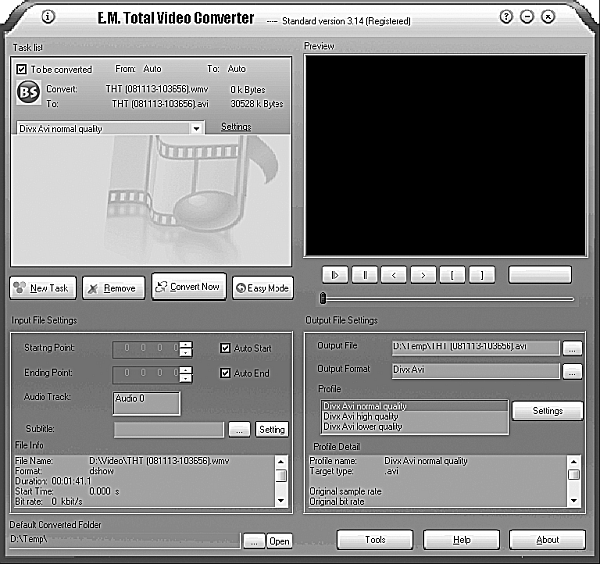
Task: Select the Divx Avi high quality profile
Action: [x=415, y=416]
